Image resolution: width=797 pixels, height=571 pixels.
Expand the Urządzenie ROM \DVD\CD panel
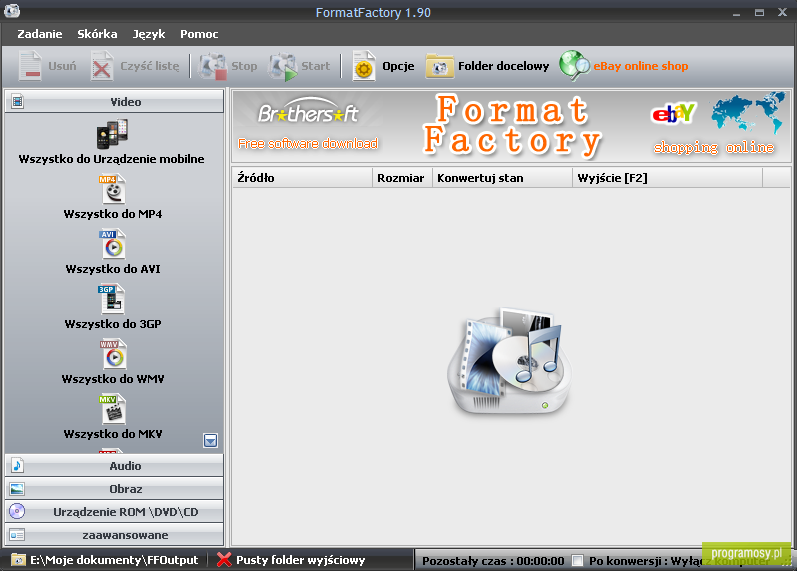point(114,512)
